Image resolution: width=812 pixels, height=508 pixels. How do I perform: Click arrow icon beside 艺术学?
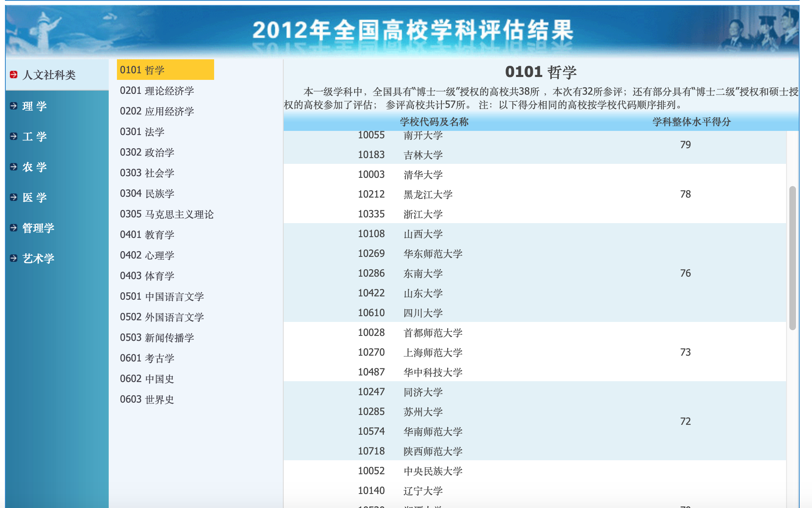coord(14,258)
